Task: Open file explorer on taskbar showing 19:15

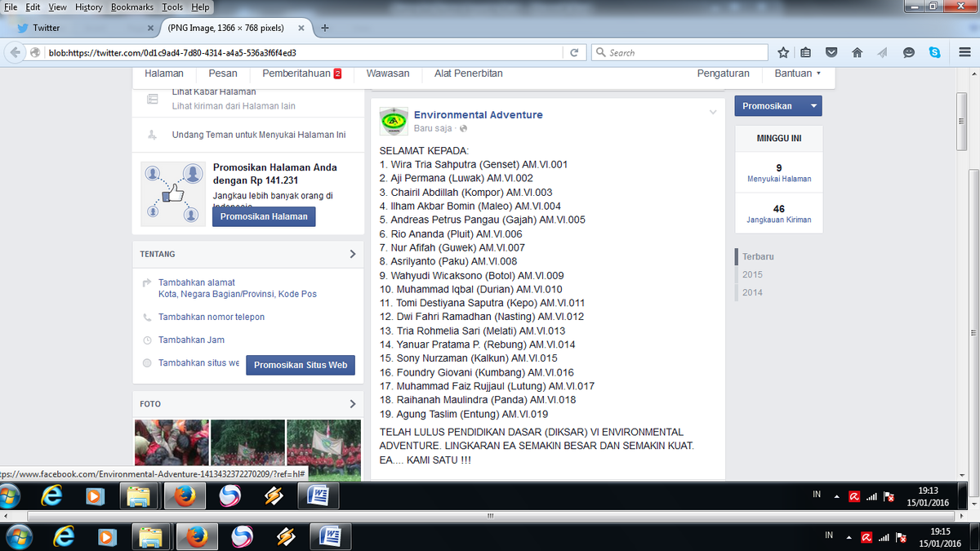Action: (x=151, y=536)
